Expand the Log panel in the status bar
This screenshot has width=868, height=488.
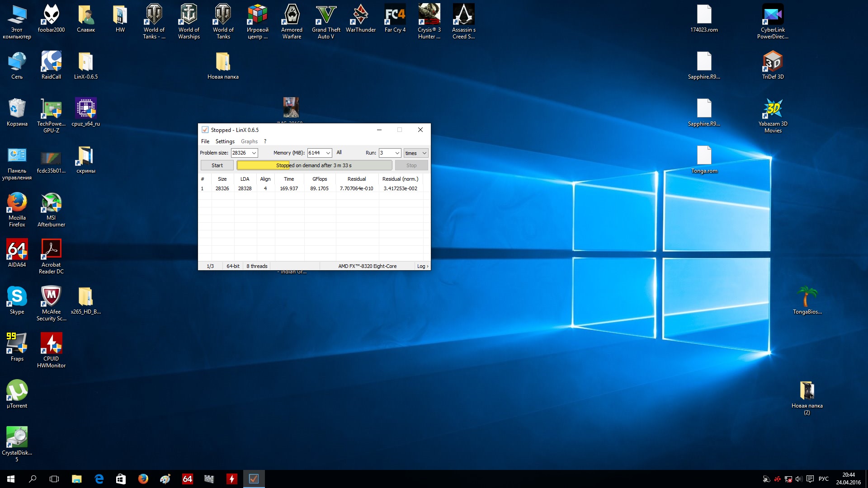tap(422, 266)
